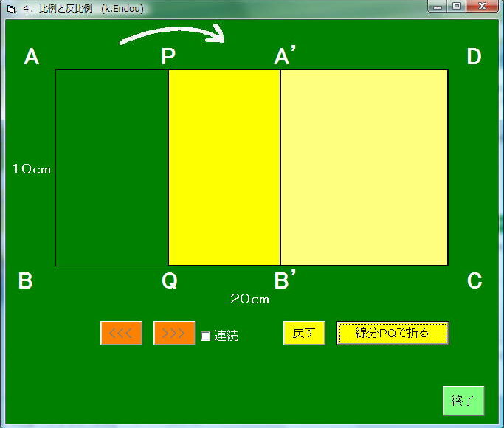Click the 終了 button

tap(463, 401)
